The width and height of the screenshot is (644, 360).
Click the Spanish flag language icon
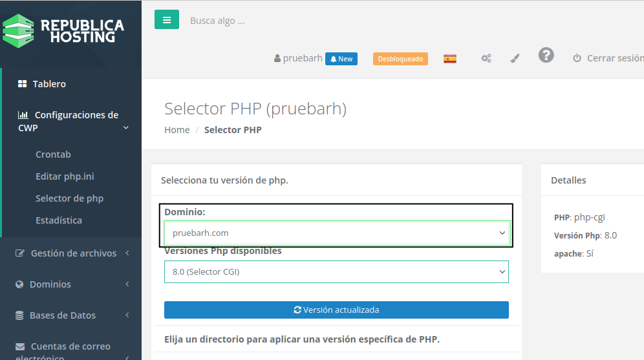(450, 59)
